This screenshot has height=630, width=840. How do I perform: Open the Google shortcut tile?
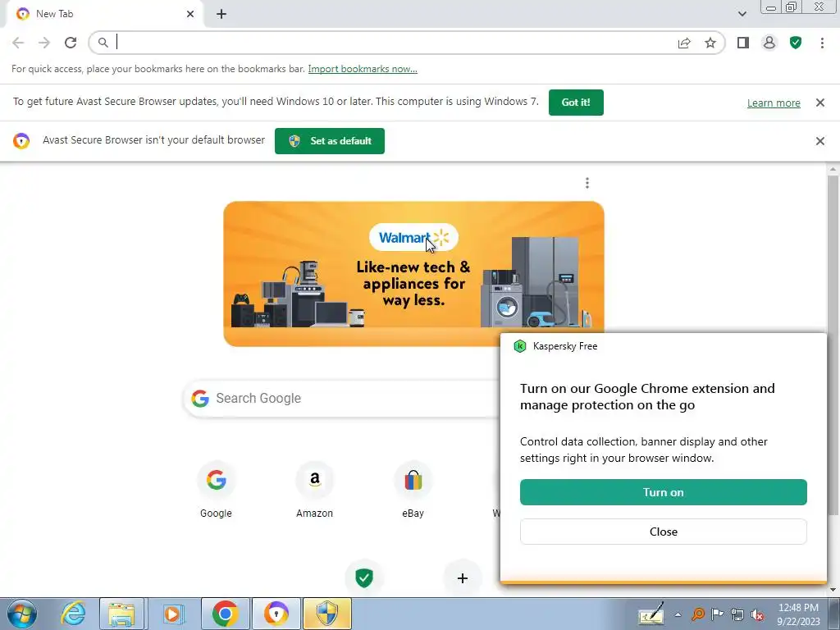coord(216,489)
